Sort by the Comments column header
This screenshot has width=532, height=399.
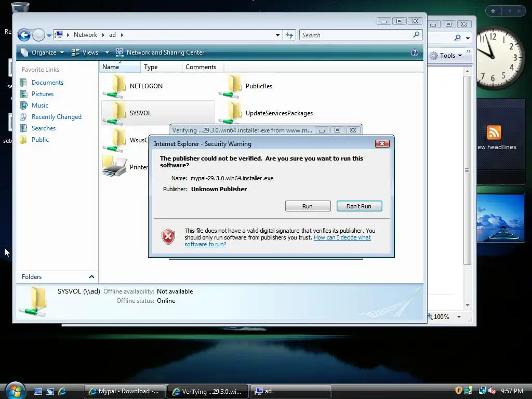point(203,67)
